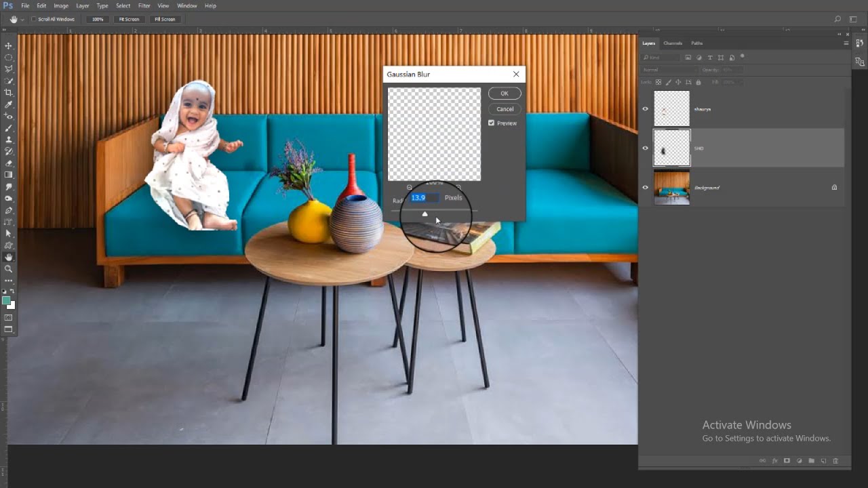The height and width of the screenshot is (488, 868).
Task: Open the File menu
Action: [x=25, y=5]
